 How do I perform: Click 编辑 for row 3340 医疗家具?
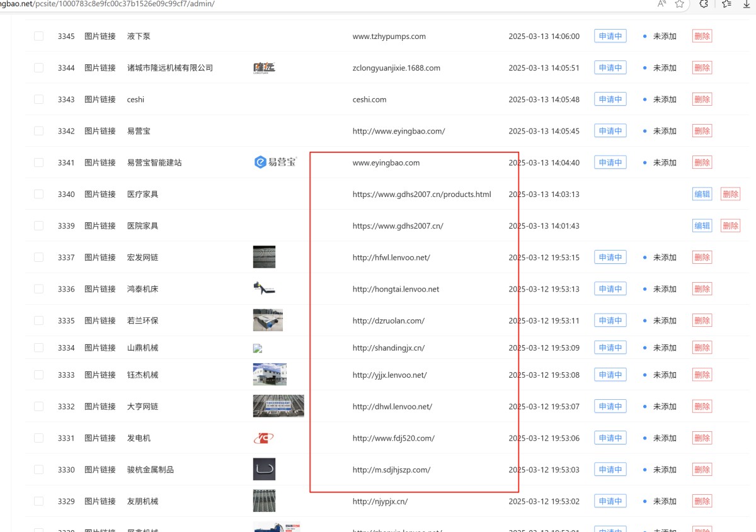(702, 194)
